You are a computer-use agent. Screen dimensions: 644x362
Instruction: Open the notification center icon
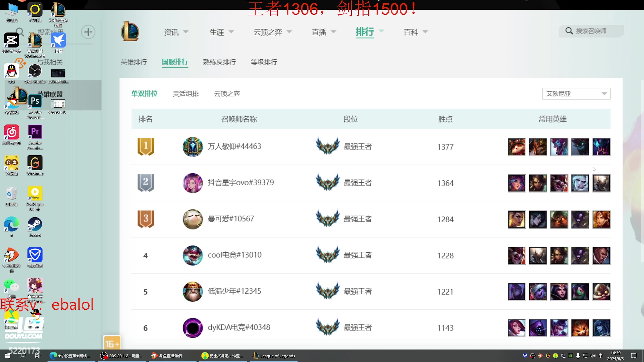tap(634, 356)
